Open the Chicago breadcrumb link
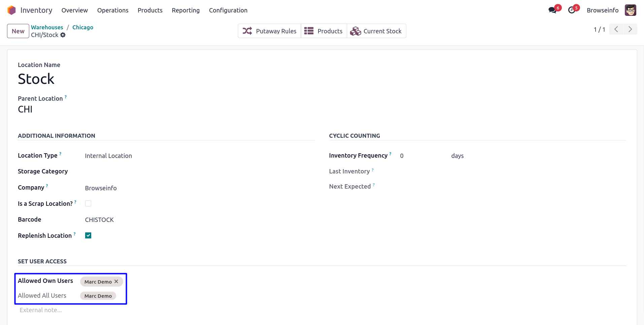The image size is (644, 325). click(83, 27)
